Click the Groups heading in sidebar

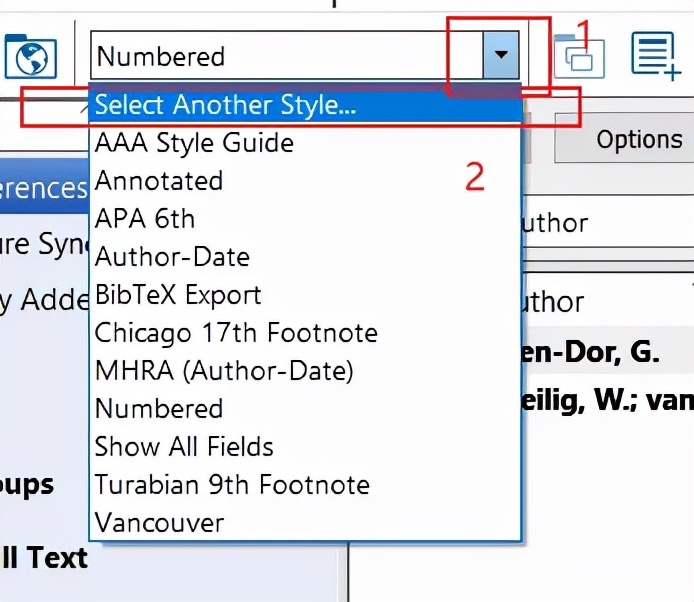click(27, 485)
